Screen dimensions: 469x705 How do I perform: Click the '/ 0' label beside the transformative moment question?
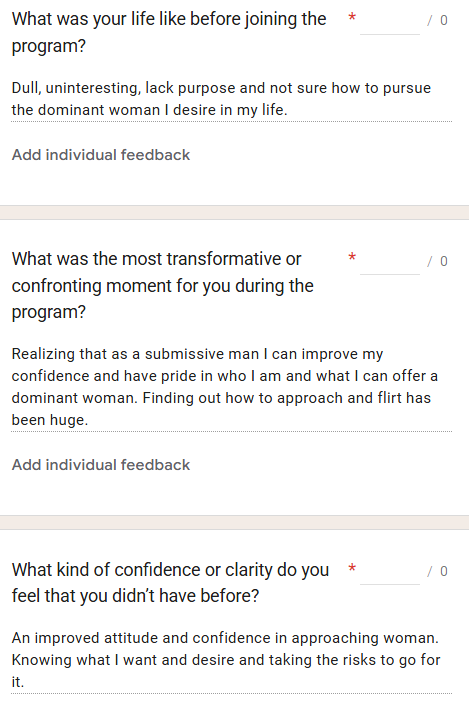pyautogui.click(x=437, y=261)
